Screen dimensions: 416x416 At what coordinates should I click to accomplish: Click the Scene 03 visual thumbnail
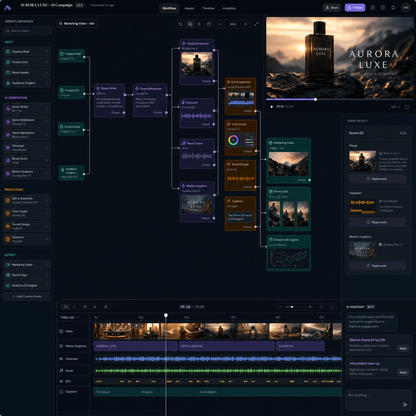tap(363, 161)
